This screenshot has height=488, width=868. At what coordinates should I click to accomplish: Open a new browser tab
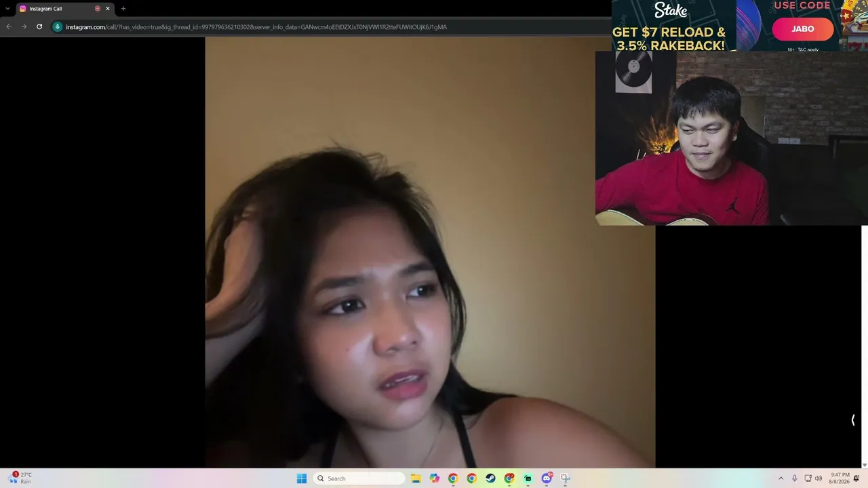[123, 9]
